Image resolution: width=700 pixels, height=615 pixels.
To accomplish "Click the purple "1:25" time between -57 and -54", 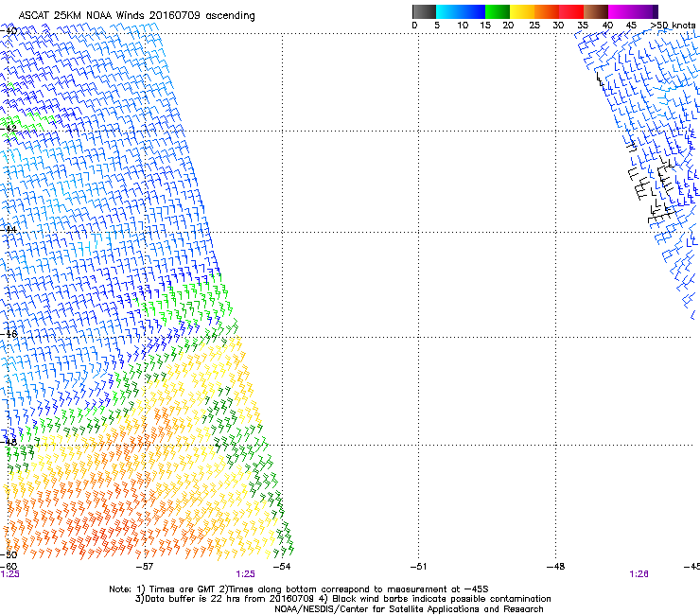I will (246, 574).
